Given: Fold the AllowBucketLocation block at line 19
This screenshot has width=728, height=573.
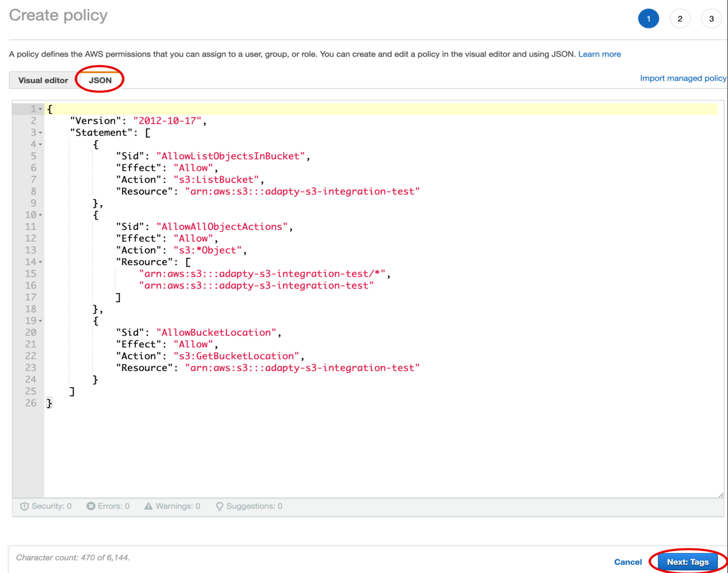Looking at the screenshot, I should pos(40,321).
